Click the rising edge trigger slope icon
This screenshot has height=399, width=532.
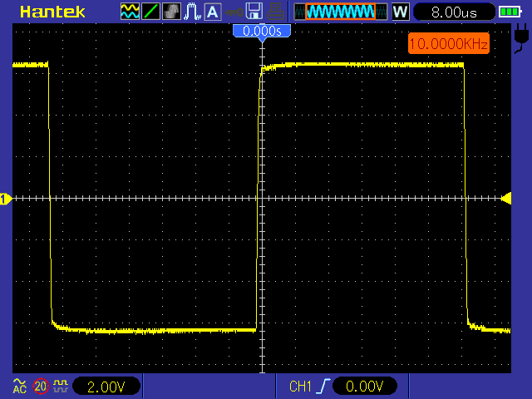tap(323, 387)
